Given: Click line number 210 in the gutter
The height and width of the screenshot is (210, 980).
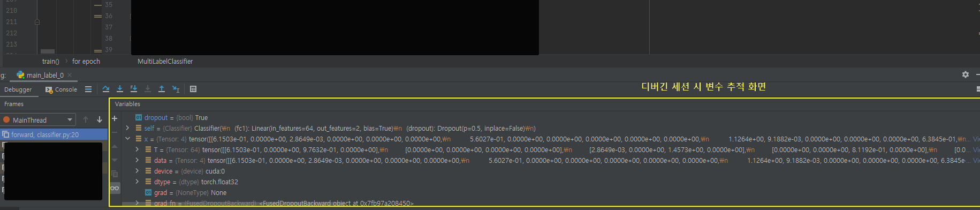Looking at the screenshot, I should (12, 11).
